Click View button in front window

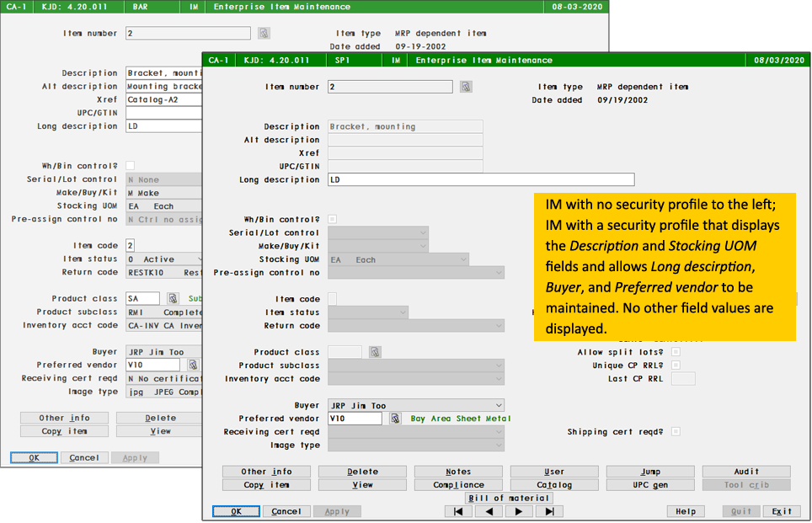pos(362,485)
